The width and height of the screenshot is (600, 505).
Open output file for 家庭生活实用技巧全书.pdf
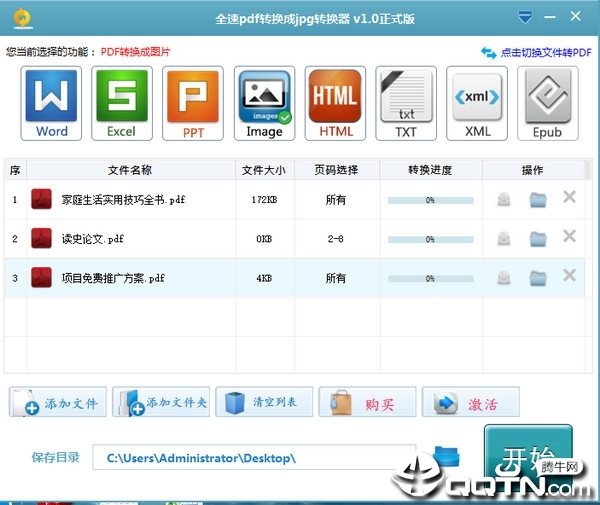pyautogui.click(x=504, y=199)
